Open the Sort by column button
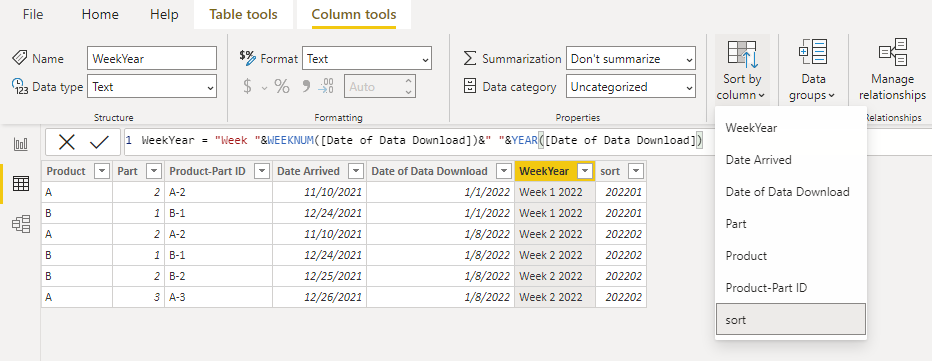The image size is (932, 361). 742,70
